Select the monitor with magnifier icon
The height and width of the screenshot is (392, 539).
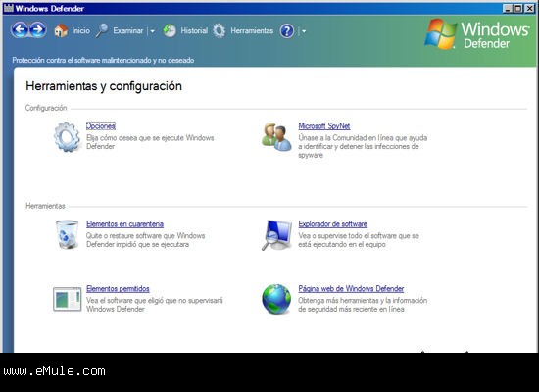[x=276, y=235]
